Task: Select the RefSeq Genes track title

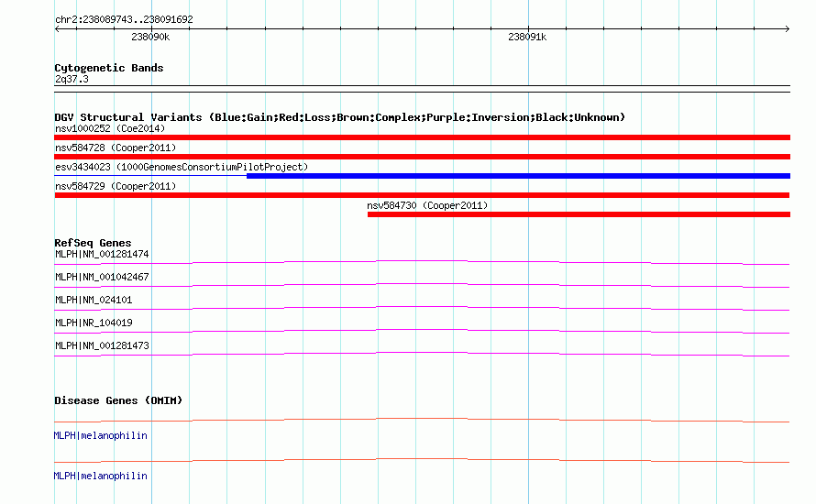Action: pos(93,243)
